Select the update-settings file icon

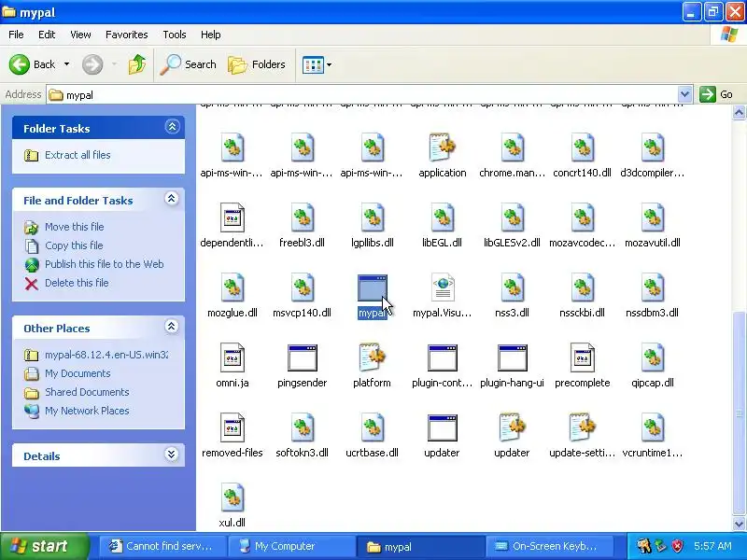pos(582,427)
